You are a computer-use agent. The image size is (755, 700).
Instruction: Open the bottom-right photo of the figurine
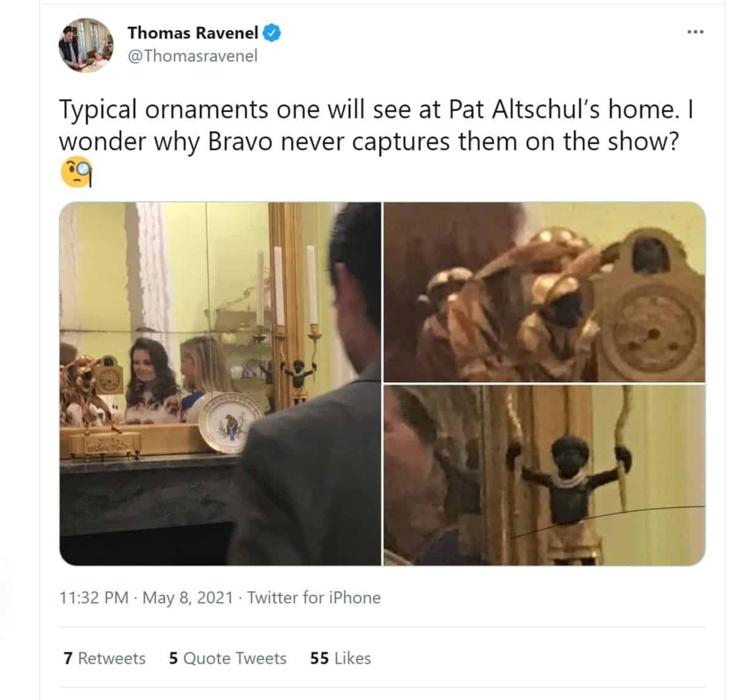544,476
